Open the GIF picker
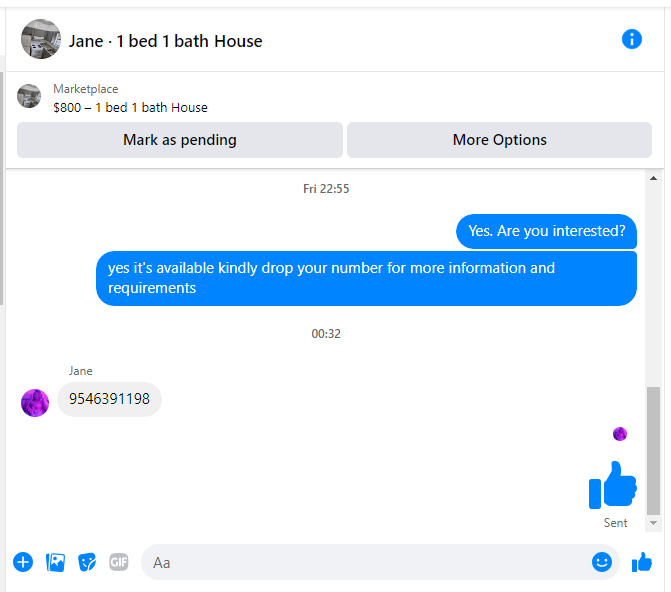 119,562
